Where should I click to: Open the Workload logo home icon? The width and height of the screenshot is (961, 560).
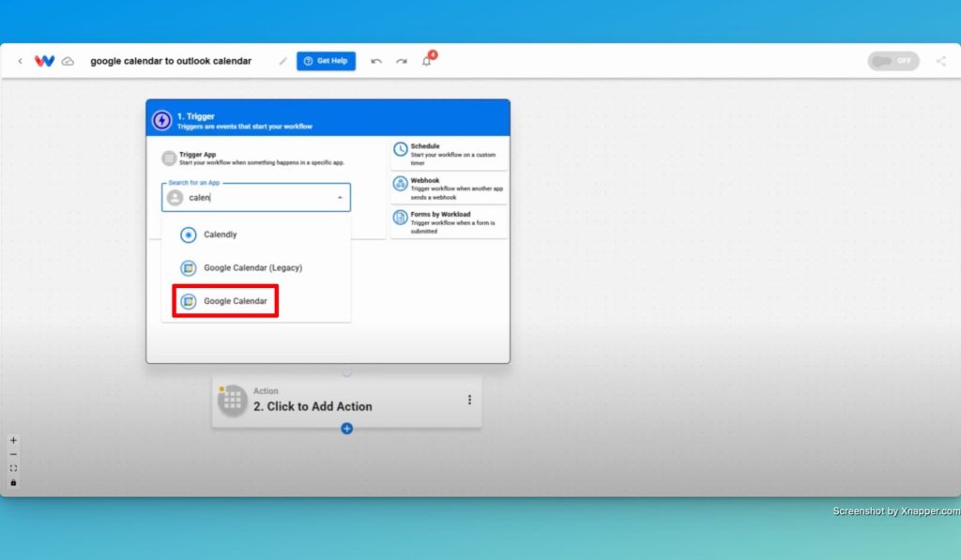[44, 61]
